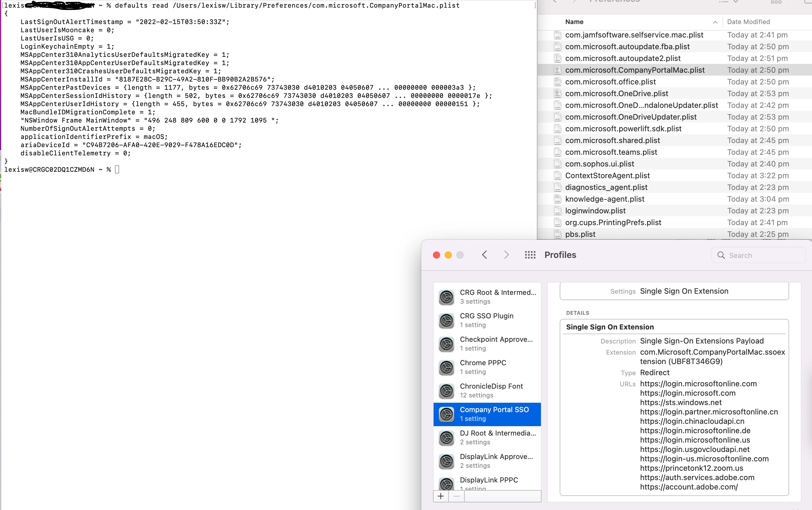Click plist icon of com.sophos.ui.plist
Image resolution: width=812 pixels, height=510 pixels.
[557, 164]
